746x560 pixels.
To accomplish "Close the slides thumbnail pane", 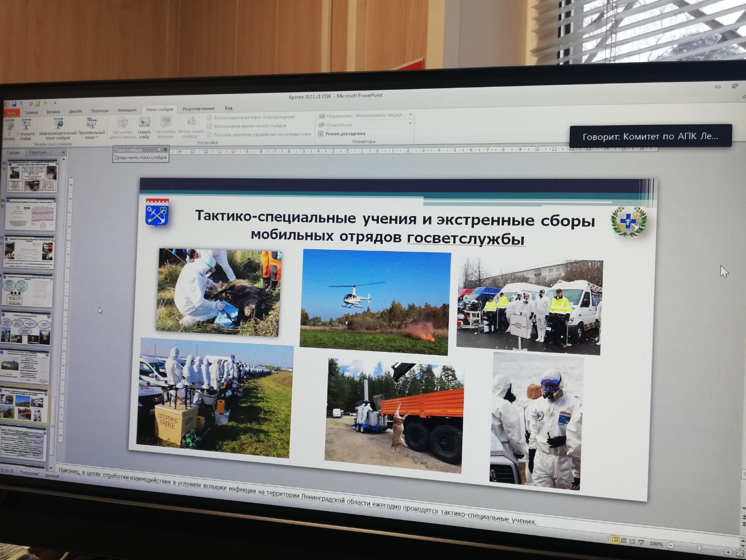I will 63,153.
